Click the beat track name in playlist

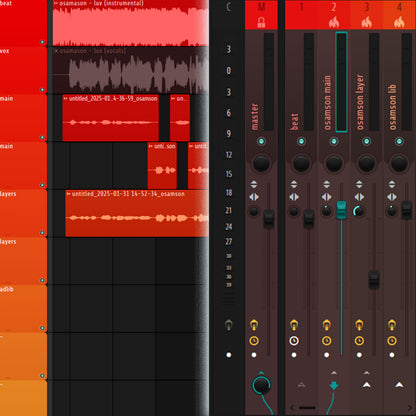(6, 3)
